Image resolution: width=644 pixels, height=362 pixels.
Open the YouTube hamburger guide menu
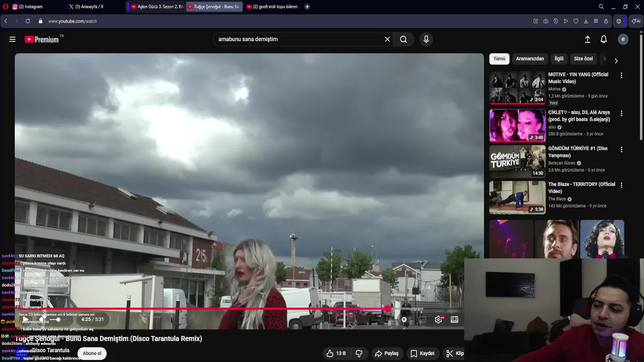tap(12, 39)
